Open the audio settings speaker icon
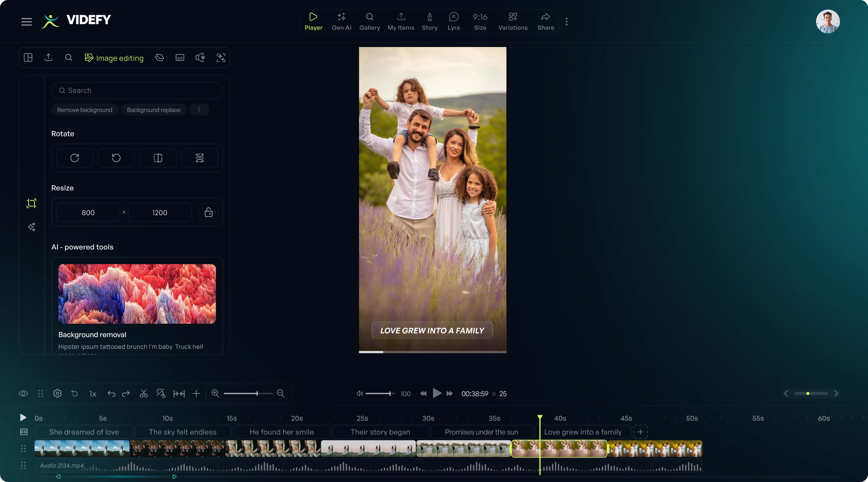The width and height of the screenshot is (868, 482). (200, 58)
